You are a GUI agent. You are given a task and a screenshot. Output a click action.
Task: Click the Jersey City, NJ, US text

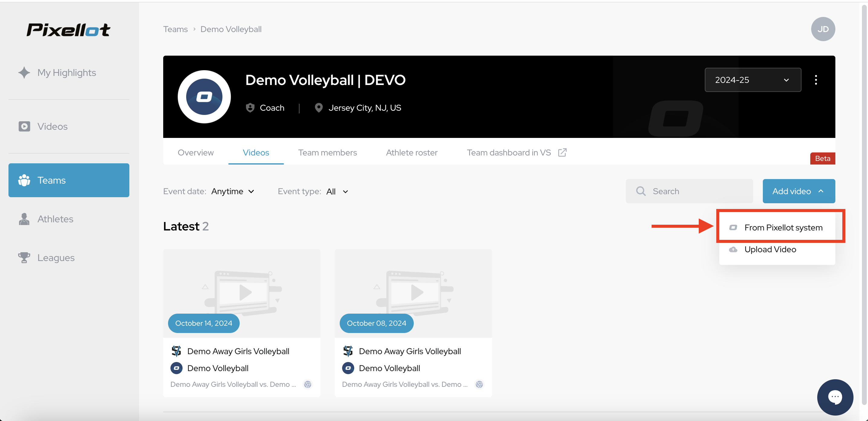coord(364,108)
